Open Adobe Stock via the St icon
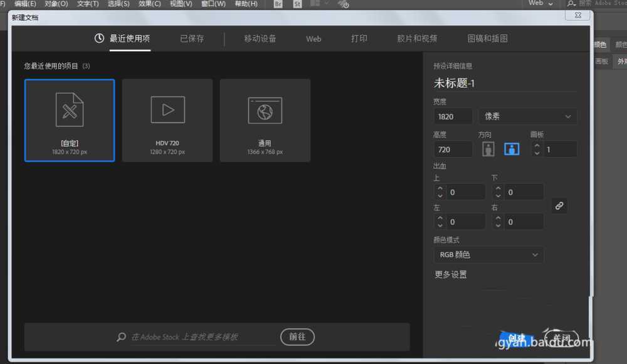This screenshot has height=364, width=627. pos(297,4)
